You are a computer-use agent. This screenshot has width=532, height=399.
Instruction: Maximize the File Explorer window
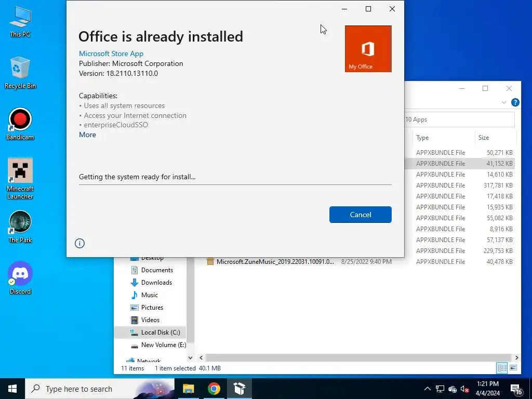click(x=485, y=88)
